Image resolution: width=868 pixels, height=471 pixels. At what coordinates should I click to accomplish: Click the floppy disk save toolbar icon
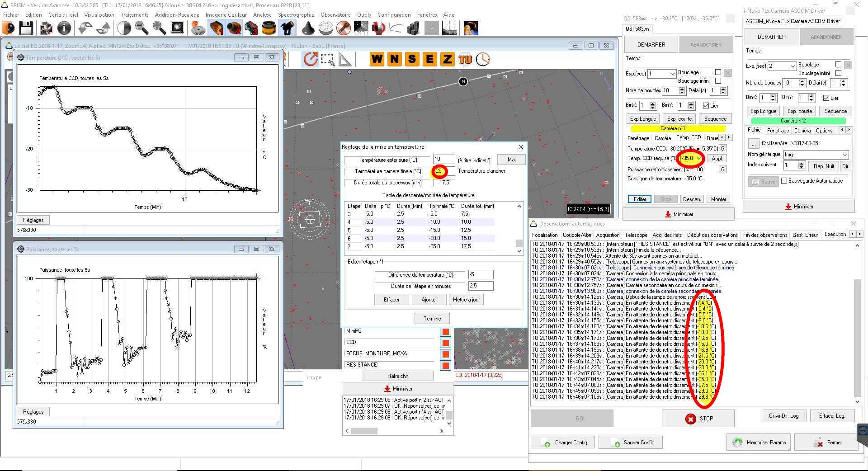(x=26, y=28)
